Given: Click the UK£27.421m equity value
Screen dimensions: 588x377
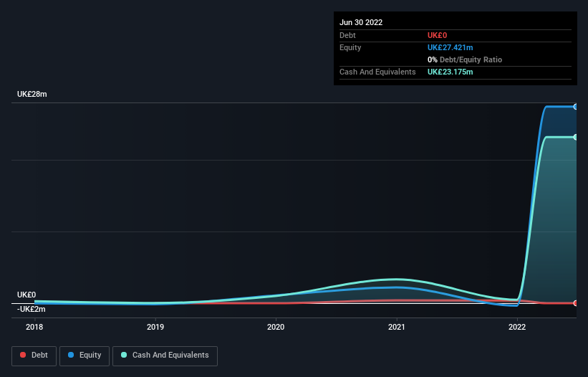Looking at the screenshot, I should pos(450,47).
